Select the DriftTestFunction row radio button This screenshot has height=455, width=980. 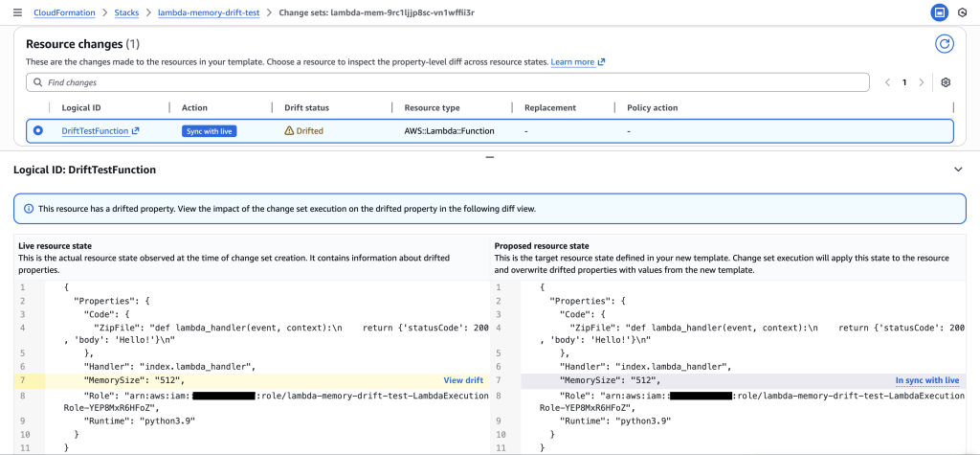(38, 131)
